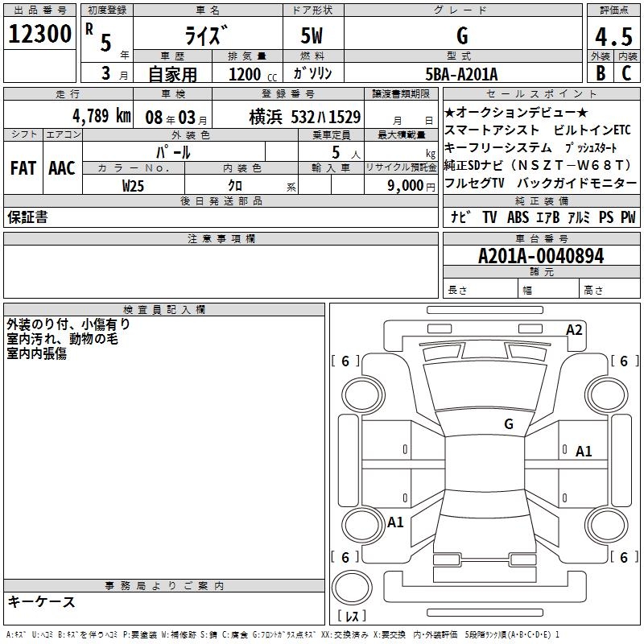
Task: Click the スマートアシスト sales point
Action: tap(492, 130)
